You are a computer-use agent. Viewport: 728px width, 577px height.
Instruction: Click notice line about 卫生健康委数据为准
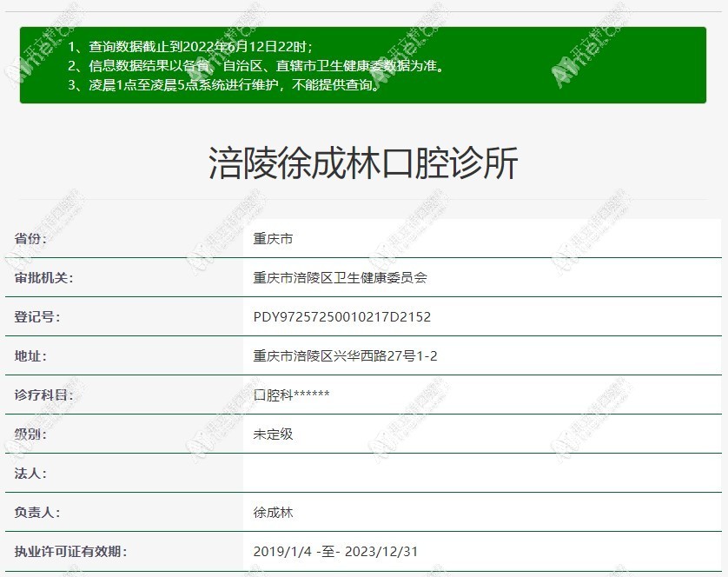(x=256, y=65)
